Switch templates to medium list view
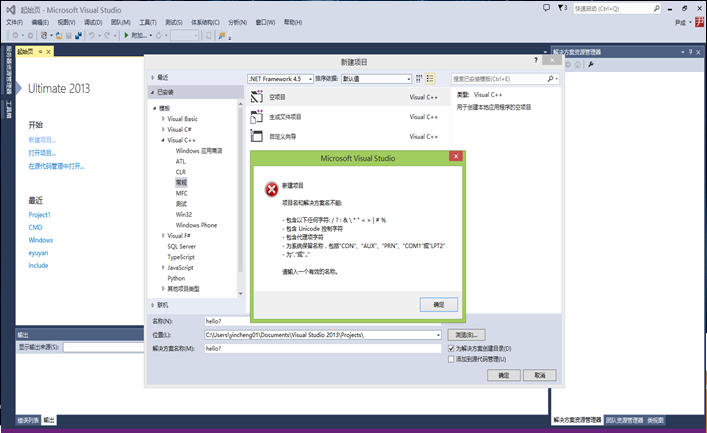The width and height of the screenshot is (707, 433). click(430, 78)
